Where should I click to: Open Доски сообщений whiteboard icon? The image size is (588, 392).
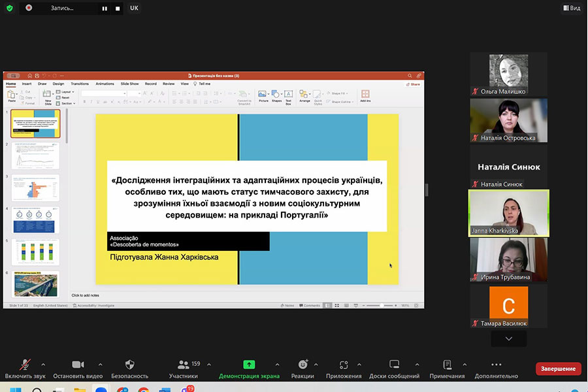tap(394, 365)
